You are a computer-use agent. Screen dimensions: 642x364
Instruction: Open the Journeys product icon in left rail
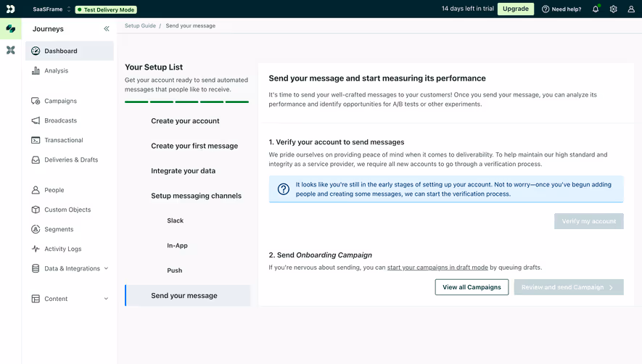(11, 29)
